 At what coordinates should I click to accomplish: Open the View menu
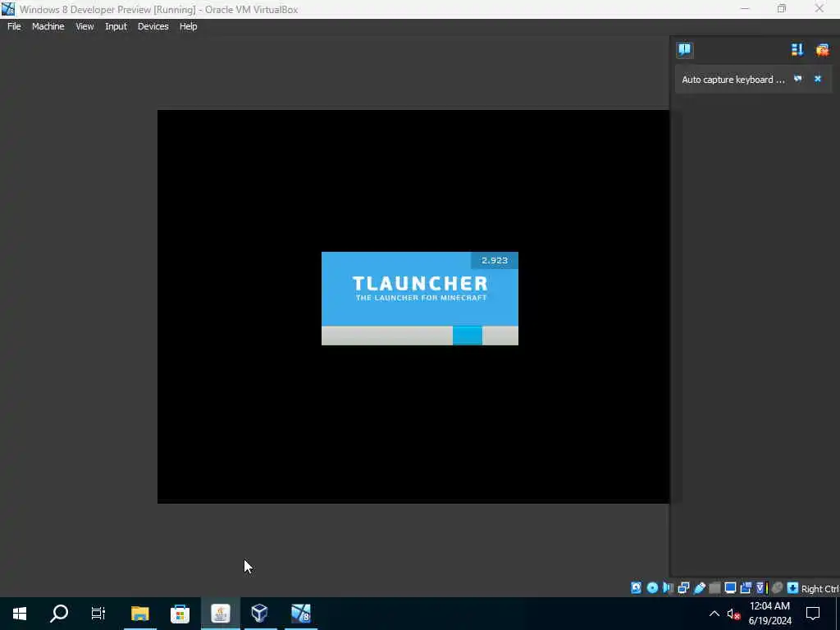pyautogui.click(x=84, y=26)
